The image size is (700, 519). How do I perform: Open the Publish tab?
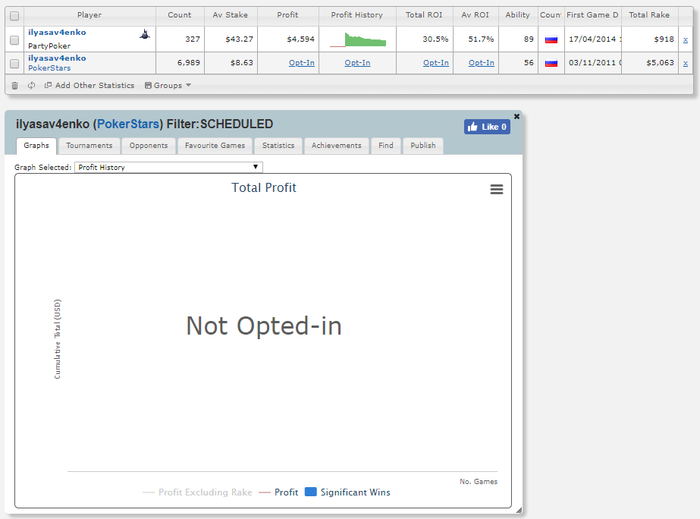pos(423,145)
